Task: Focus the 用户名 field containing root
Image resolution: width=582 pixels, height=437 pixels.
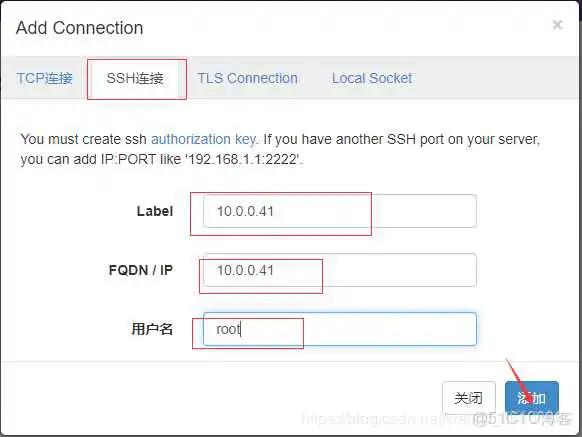Action: click(x=340, y=329)
